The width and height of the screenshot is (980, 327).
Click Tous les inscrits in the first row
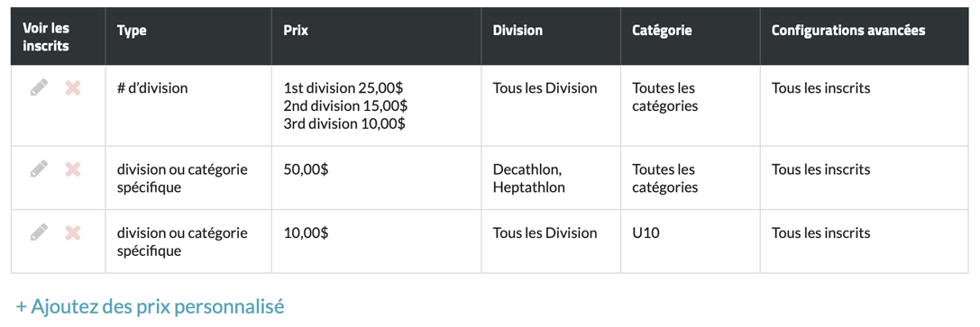click(820, 88)
